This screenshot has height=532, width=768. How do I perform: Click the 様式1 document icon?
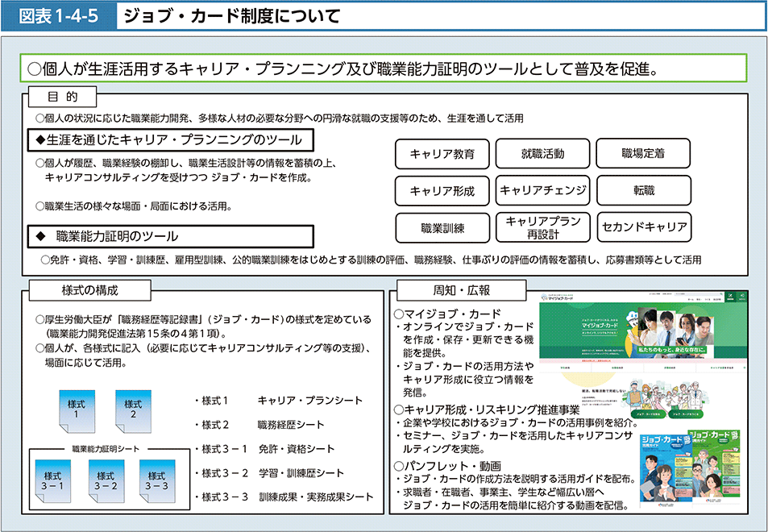pos(77,411)
